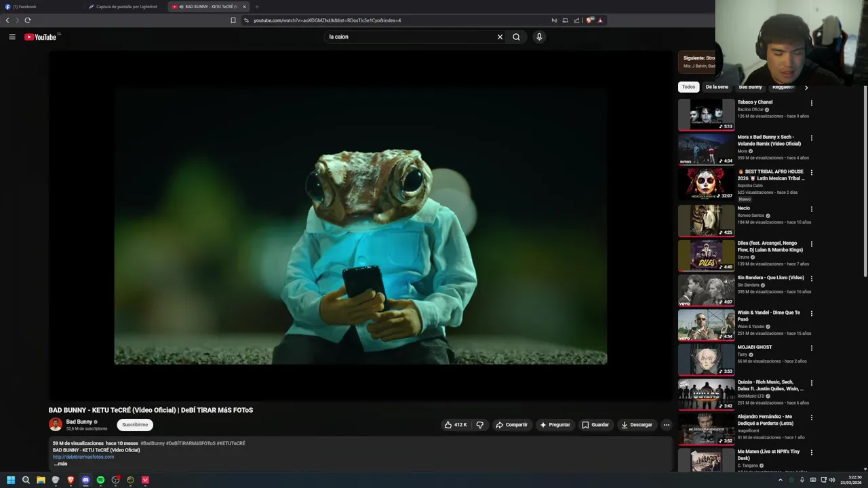Open the Mora x Bad Bunny Volando thumbnail
868x488 pixels.
[706, 149]
